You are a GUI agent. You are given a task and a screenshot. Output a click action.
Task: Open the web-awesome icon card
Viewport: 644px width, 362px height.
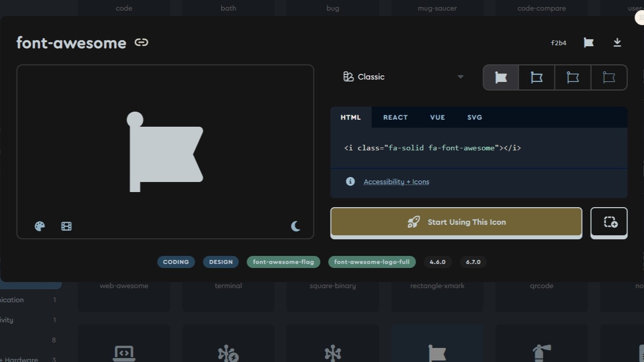[x=124, y=297]
